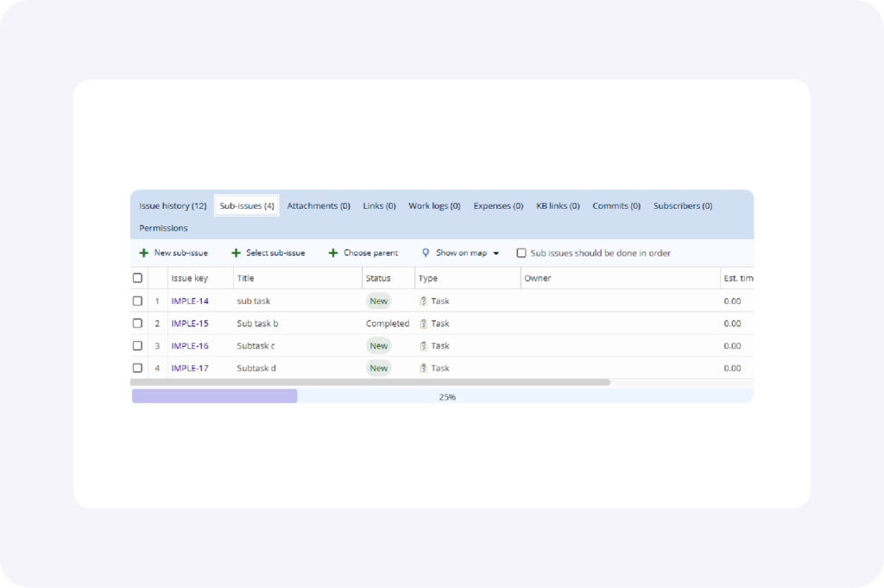Check the box for row IMPLE-17

click(x=137, y=368)
